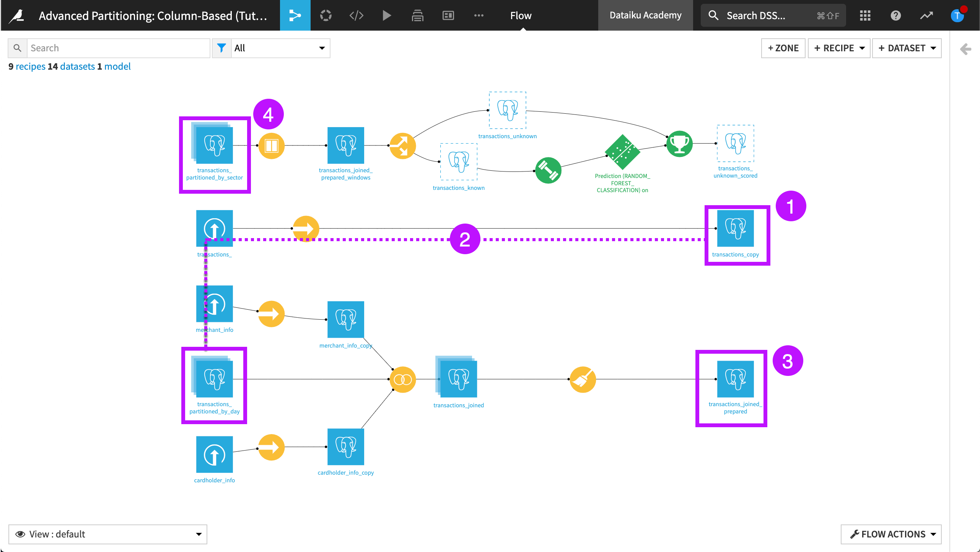Viewport: 980px width, 552px height.
Task: Open the code menu icon
Action: (x=356, y=15)
